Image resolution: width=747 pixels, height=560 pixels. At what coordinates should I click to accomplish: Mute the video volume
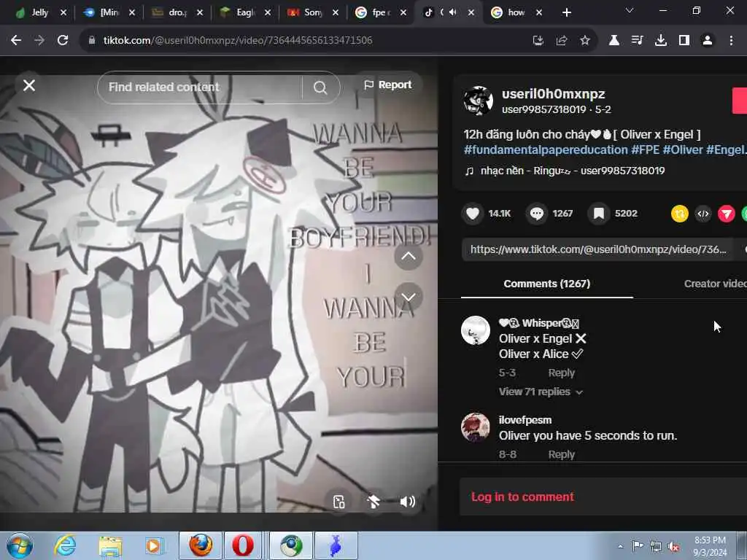coord(407,502)
